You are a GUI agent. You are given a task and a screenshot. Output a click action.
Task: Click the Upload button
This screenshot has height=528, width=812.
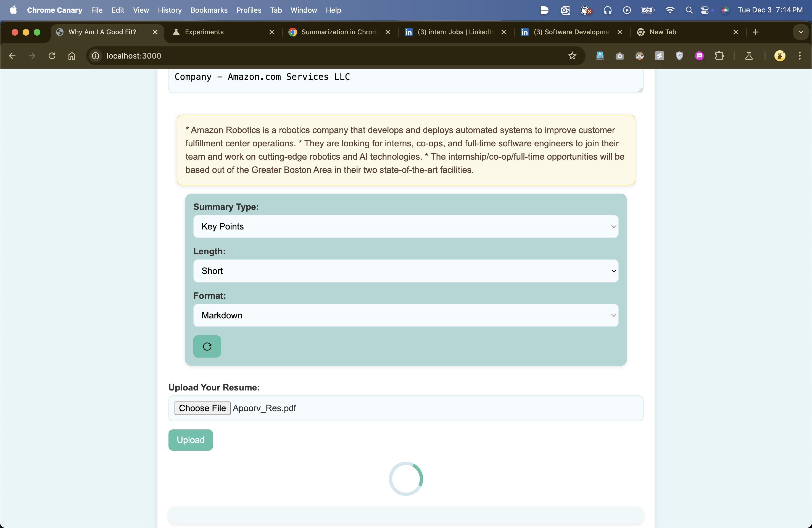click(x=190, y=440)
